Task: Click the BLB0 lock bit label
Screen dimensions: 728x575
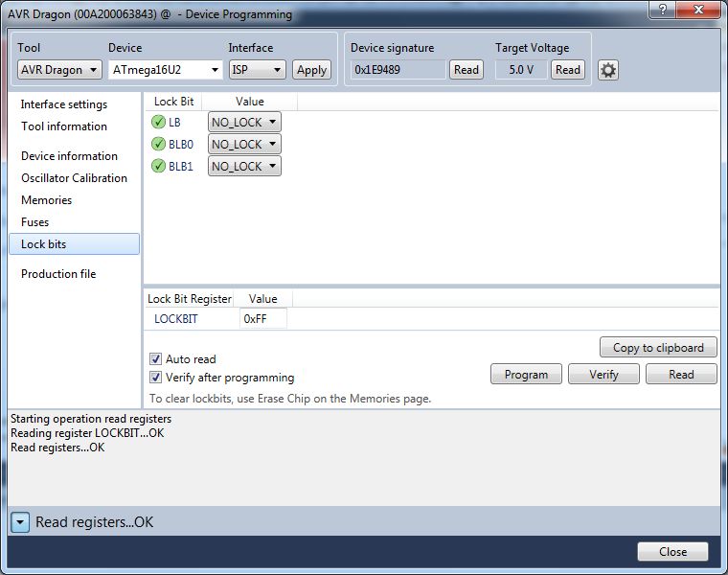Action: 181,145
